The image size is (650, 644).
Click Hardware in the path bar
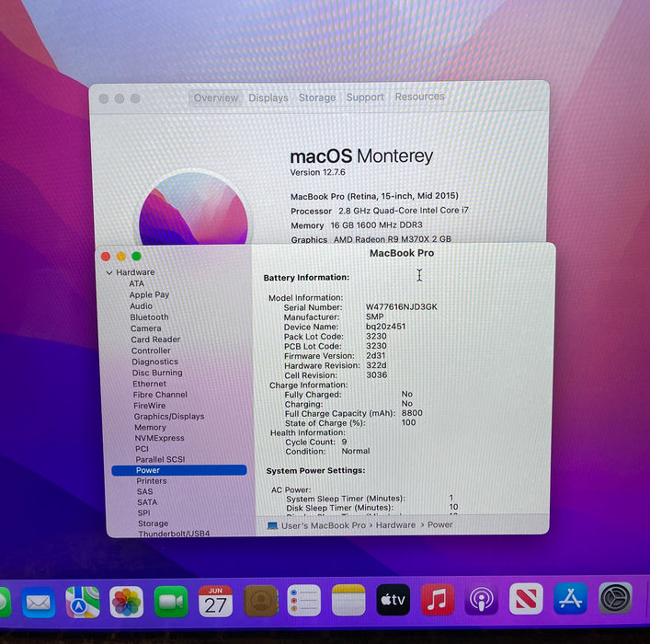(395, 525)
